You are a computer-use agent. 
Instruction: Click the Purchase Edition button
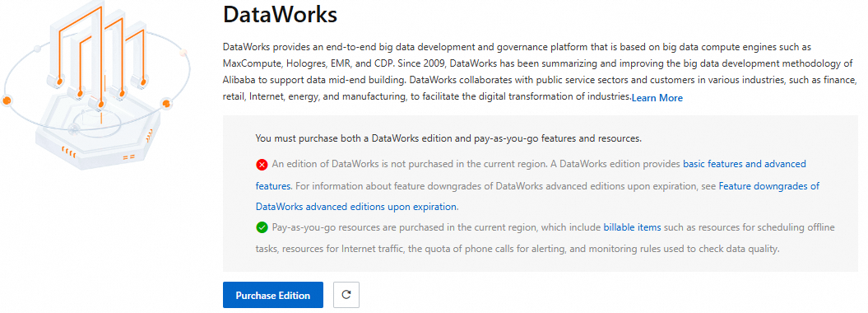[x=273, y=295]
